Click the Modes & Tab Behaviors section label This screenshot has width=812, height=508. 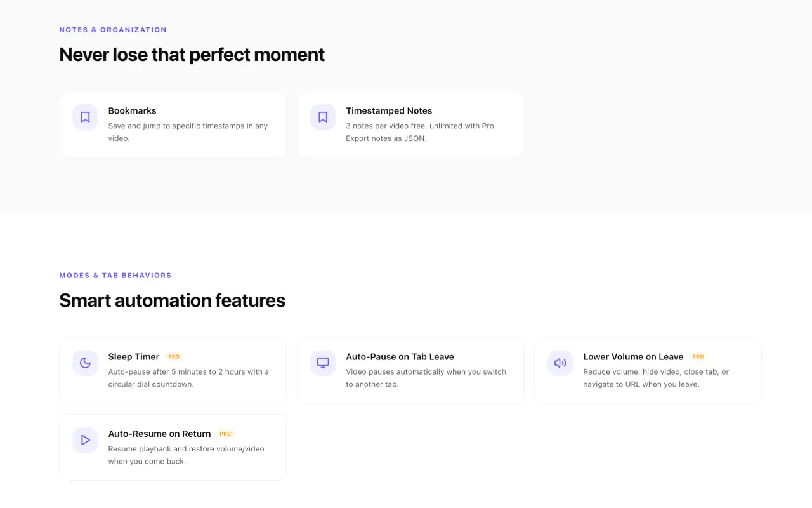click(x=115, y=276)
